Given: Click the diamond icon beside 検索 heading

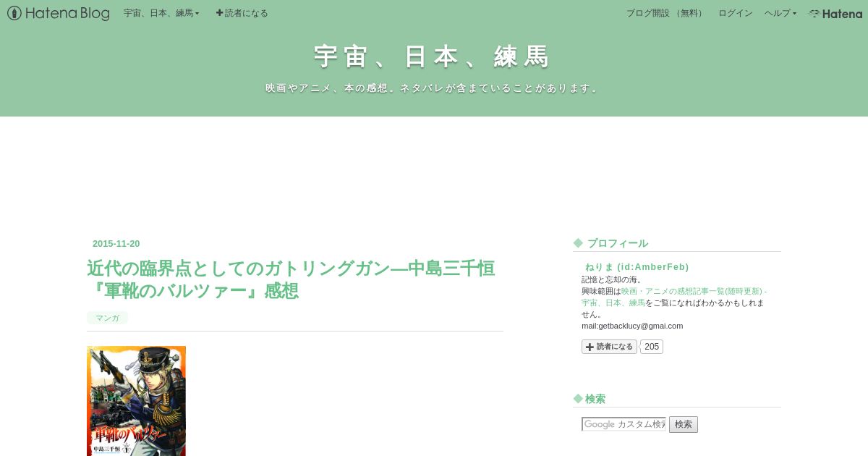Looking at the screenshot, I should [578, 399].
